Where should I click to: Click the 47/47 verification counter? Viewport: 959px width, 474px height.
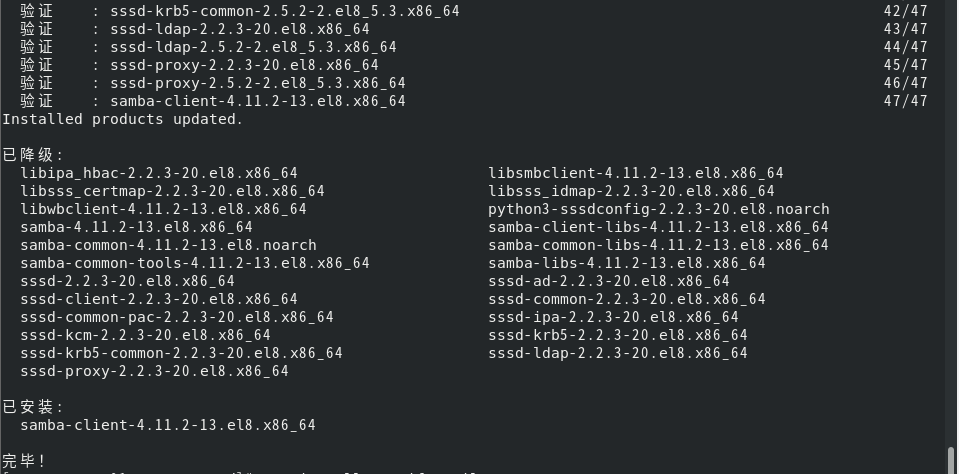[x=905, y=101]
